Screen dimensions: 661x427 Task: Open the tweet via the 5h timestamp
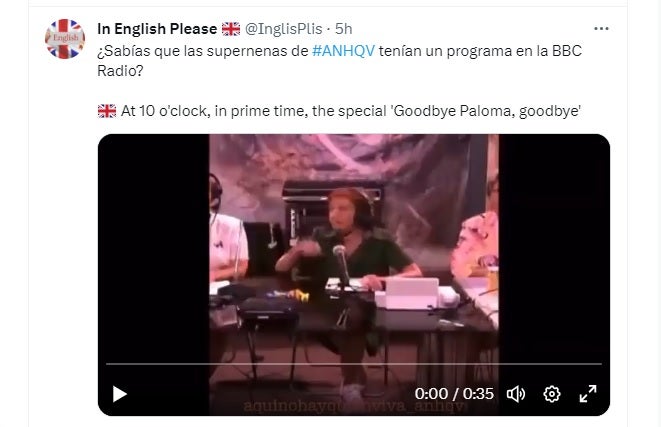(x=344, y=29)
